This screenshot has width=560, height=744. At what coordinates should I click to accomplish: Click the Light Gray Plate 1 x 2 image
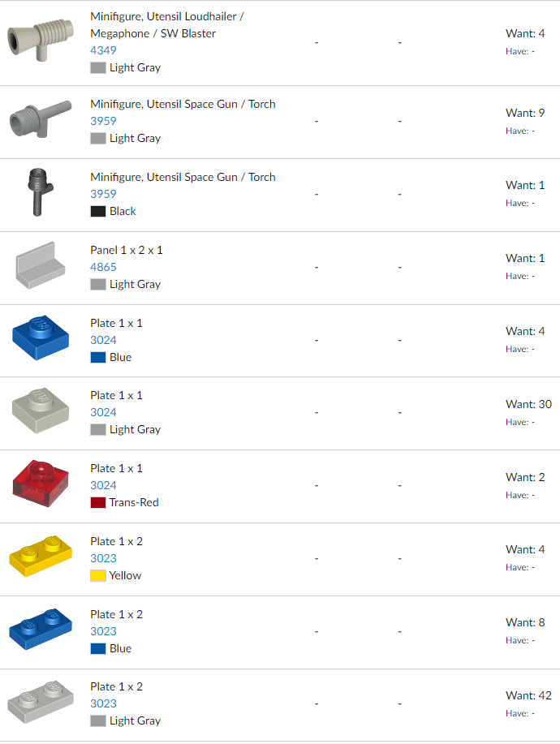[41, 703]
